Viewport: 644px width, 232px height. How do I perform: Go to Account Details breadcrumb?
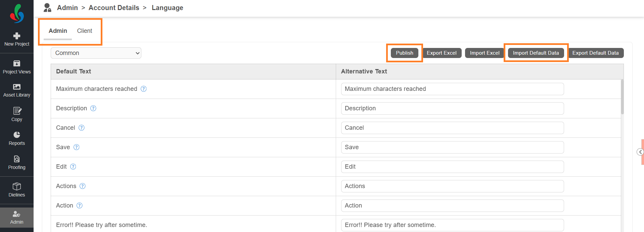click(114, 8)
